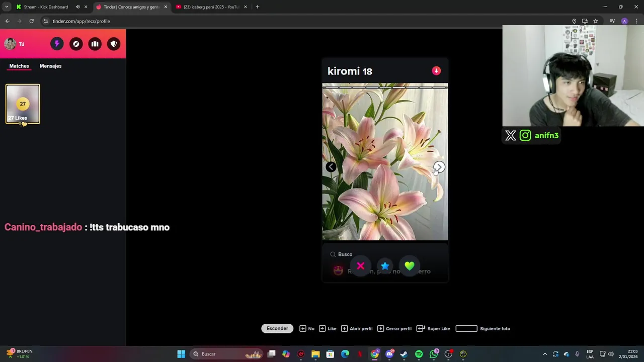The image size is (644, 362).
Task: Open the Chrome three-dot menu
Action: click(x=636, y=21)
